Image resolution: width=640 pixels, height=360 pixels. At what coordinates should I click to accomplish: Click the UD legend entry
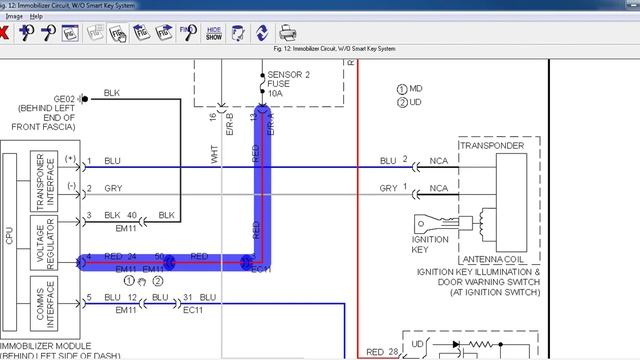pos(409,102)
